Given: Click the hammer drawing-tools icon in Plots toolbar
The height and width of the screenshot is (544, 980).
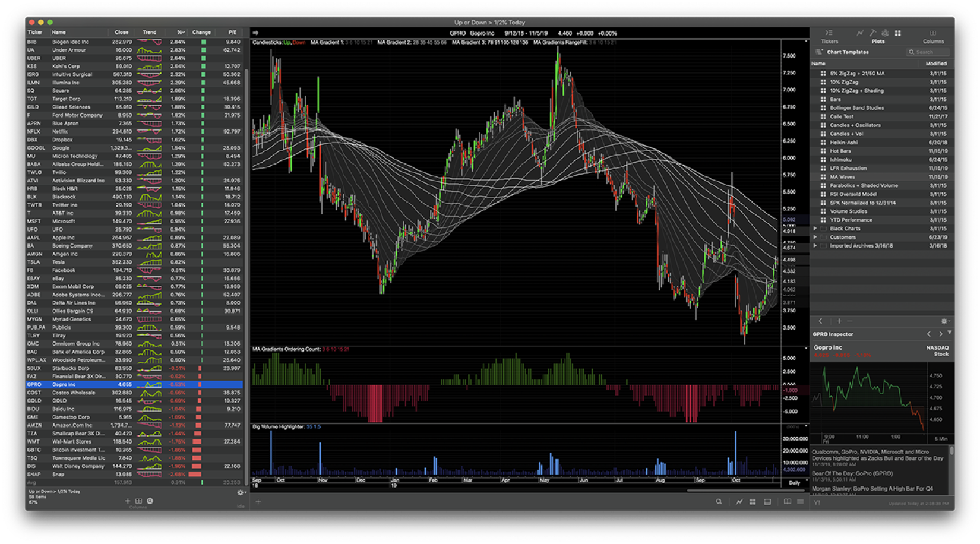Looking at the screenshot, I should click(x=873, y=34).
